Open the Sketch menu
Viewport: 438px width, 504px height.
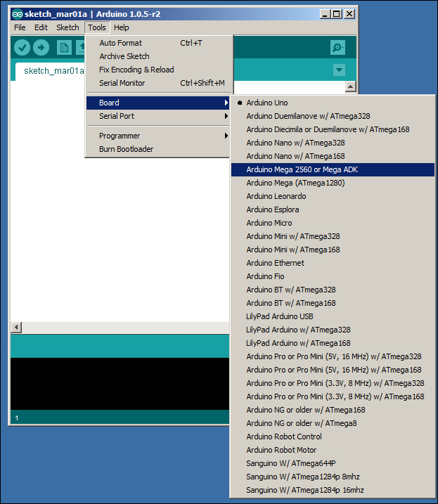tap(67, 27)
